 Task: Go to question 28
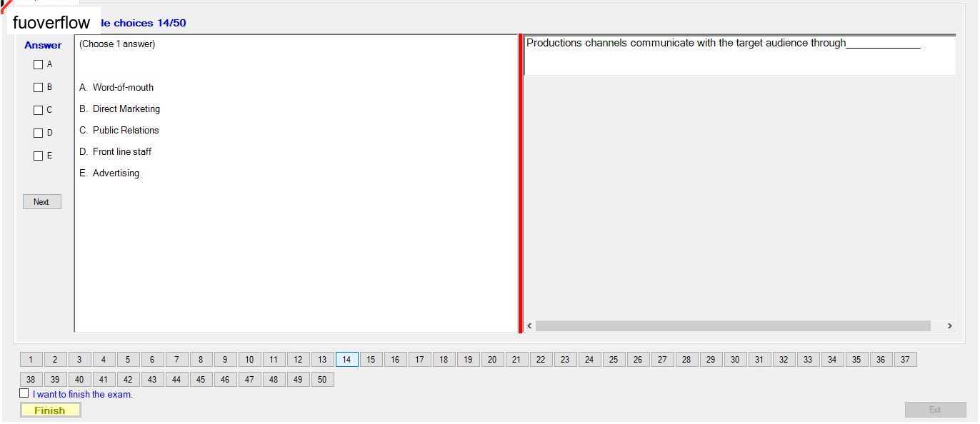686,360
